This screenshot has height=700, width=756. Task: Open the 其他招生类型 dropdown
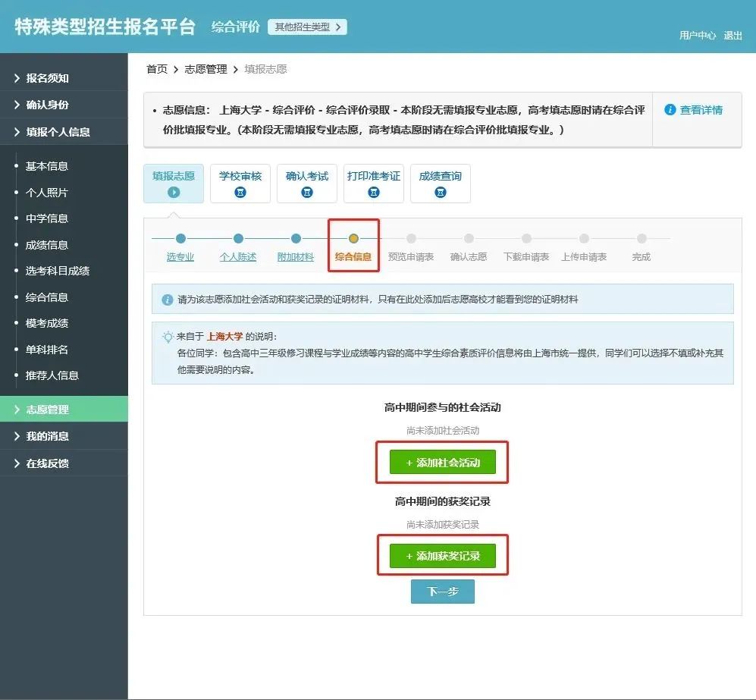tap(307, 27)
